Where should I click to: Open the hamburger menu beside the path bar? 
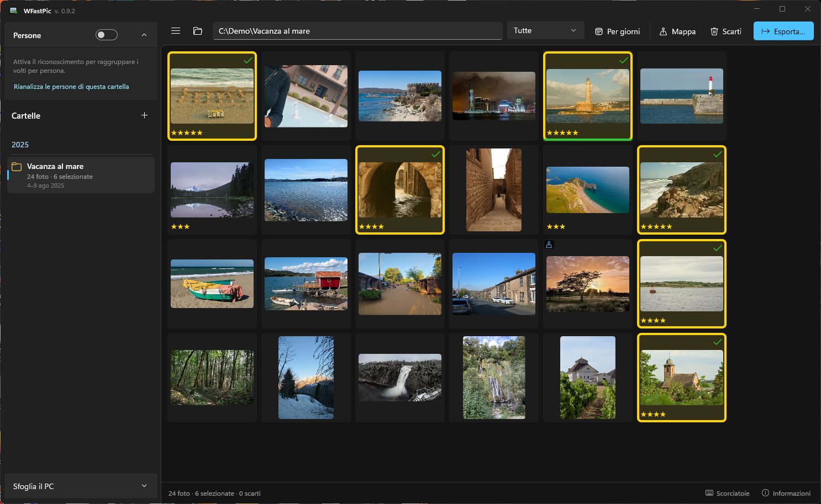coord(176,31)
